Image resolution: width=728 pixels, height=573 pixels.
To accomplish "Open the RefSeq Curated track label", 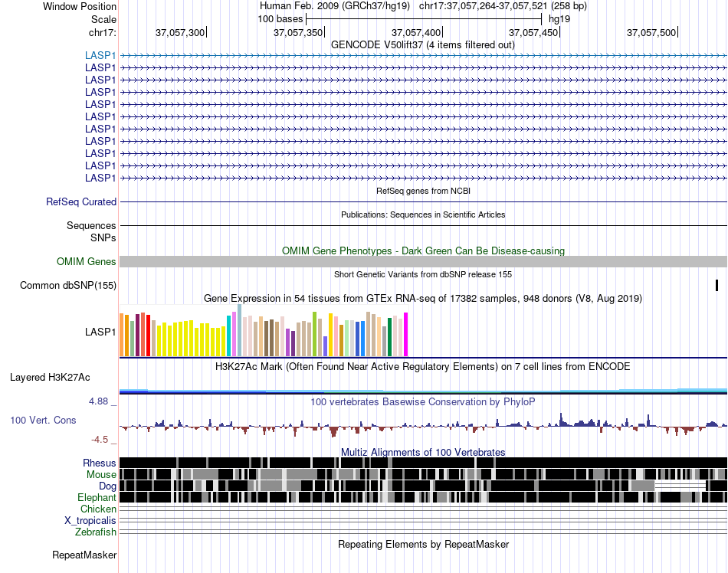I will 80,201.
